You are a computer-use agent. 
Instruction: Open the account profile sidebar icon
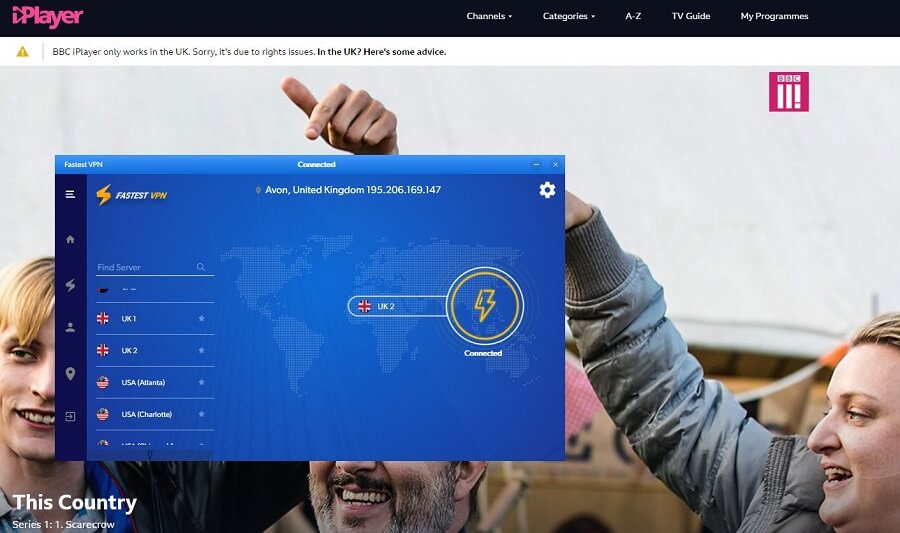(x=70, y=327)
